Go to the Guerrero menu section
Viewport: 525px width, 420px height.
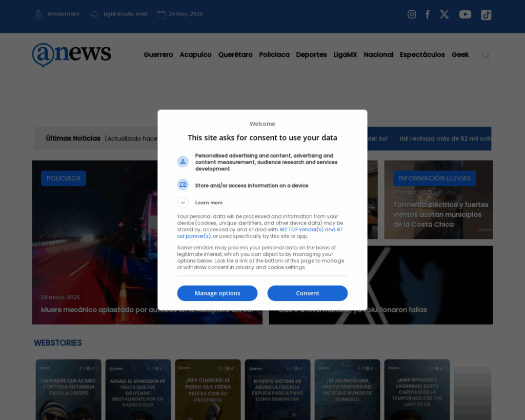158,55
